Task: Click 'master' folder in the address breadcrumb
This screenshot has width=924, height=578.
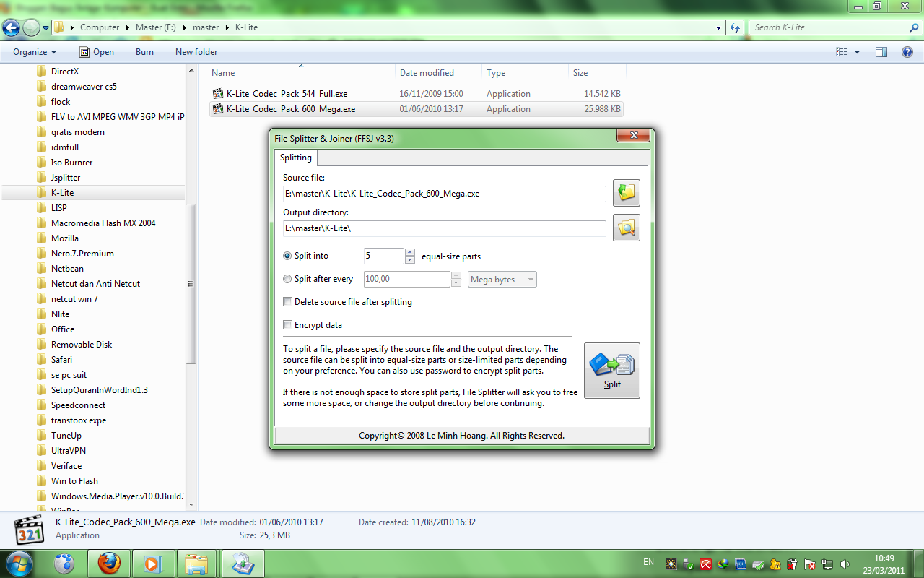Action: pyautogui.click(x=206, y=27)
